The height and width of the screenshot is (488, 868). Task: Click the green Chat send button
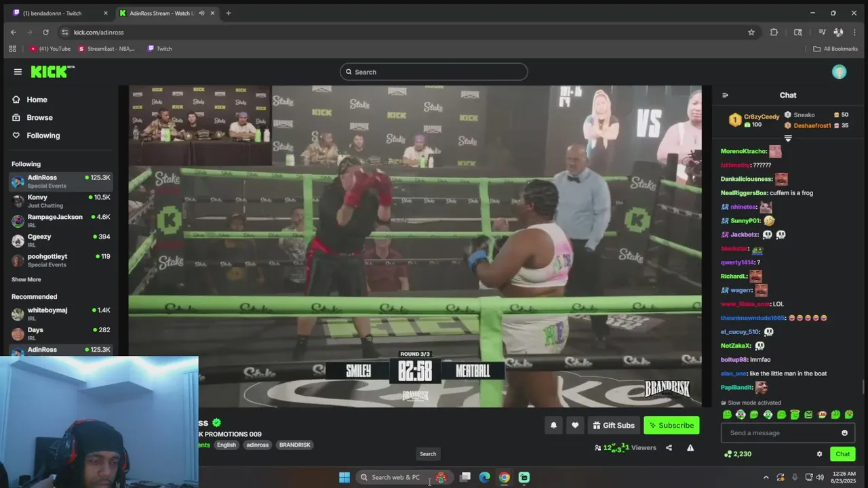tap(842, 454)
